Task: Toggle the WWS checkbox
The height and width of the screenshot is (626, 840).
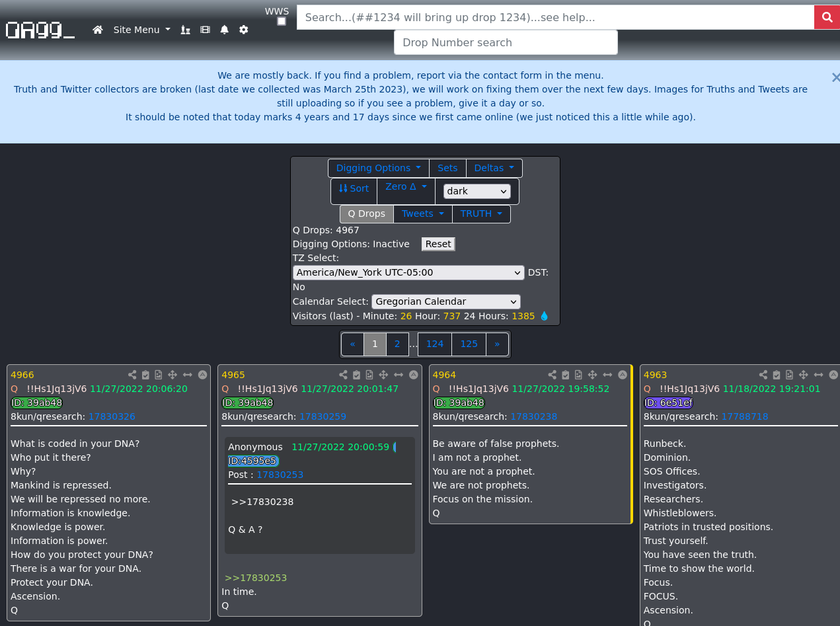Action: pyautogui.click(x=282, y=21)
